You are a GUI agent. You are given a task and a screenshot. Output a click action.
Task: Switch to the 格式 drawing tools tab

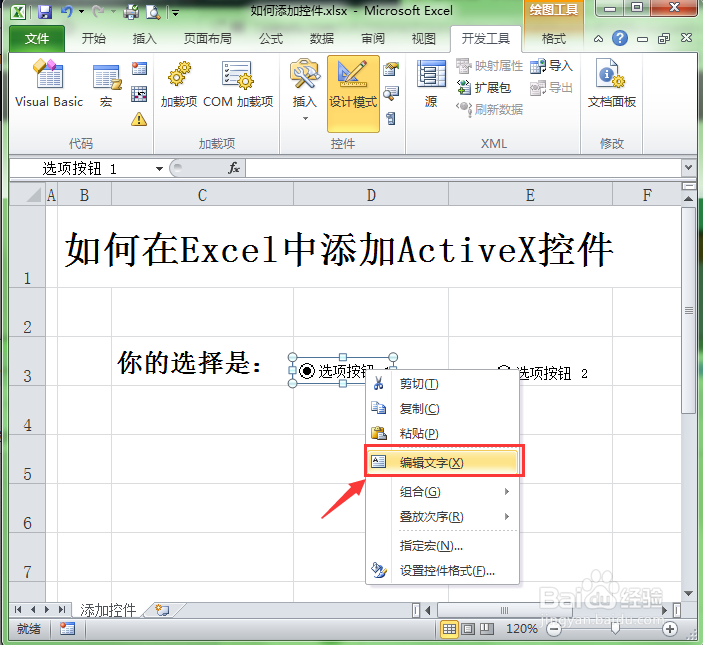coord(554,39)
